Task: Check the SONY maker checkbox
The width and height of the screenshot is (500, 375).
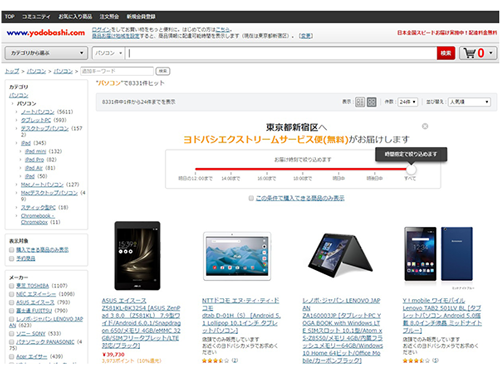Action: (12, 334)
